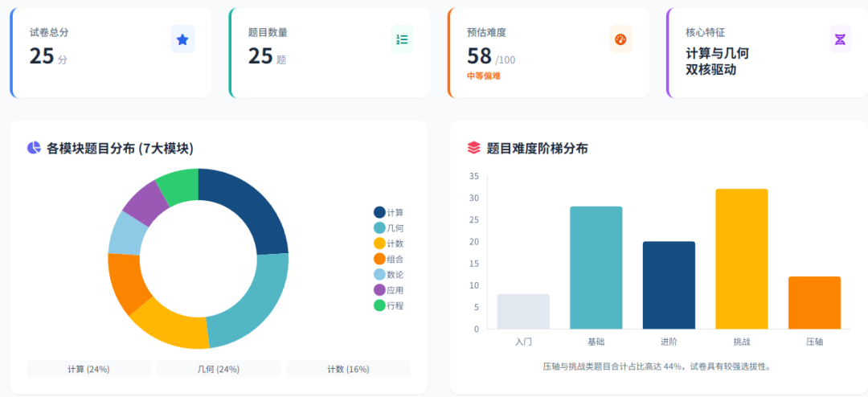Viewport: 868px width, 397px height.
Task: Click the pie chart icon beside 各模块题目分布
Action: pos(34,148)
